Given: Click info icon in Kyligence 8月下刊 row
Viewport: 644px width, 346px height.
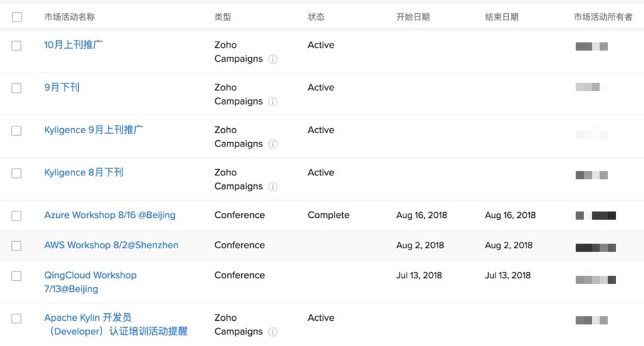Looking at the screenshot, I should click(x=273, y=186).
